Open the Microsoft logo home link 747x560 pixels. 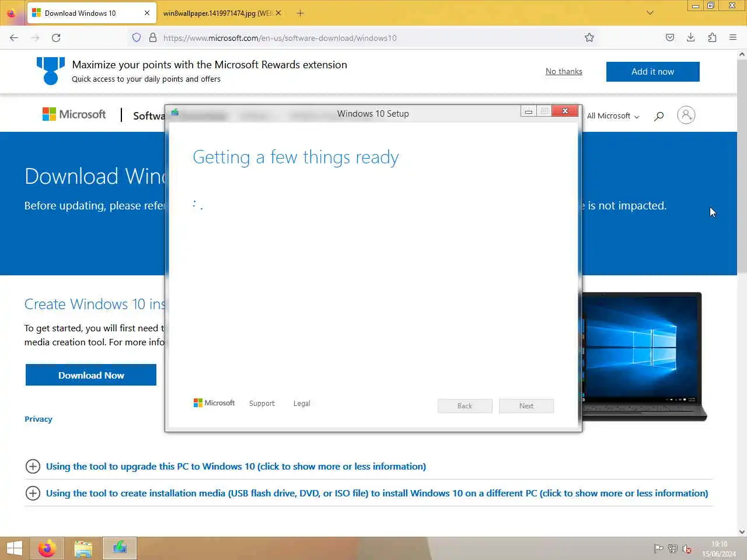click(74, 114)
